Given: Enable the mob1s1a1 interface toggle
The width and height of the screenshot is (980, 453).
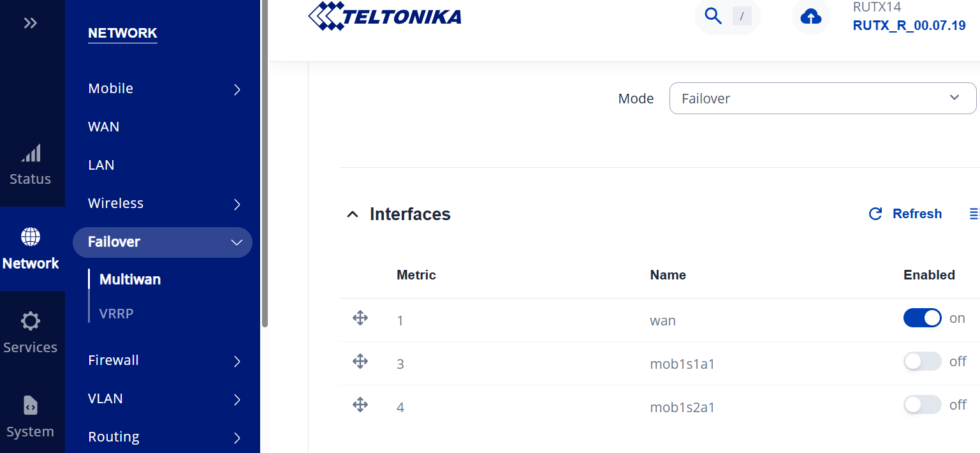Looking at the screenshot, I should point(922,361).
